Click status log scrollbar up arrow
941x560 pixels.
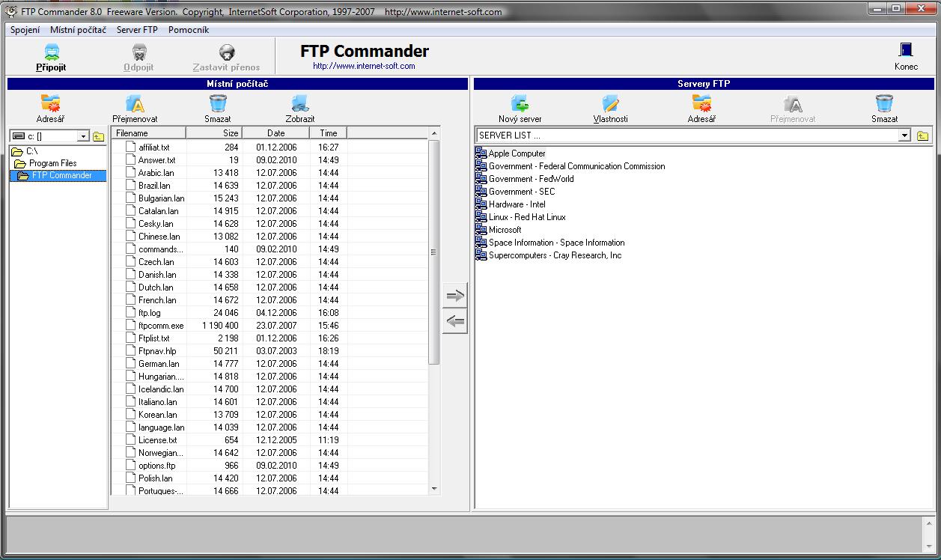click(x=928, y=524)
